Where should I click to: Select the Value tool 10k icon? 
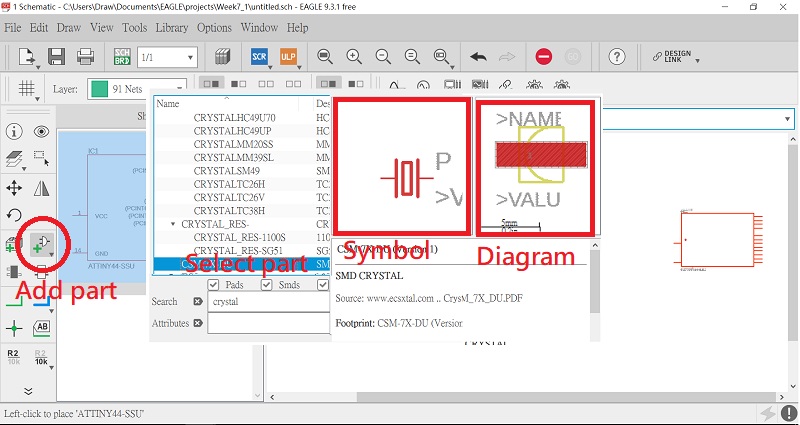pyautogui.click(x=41, y=357)
